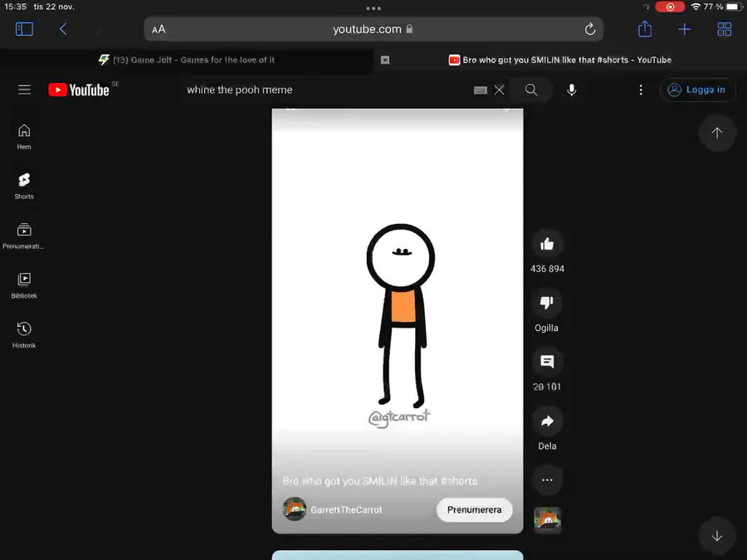
Task: Add a new Safari tab with plus
Action: click(685, 29)
